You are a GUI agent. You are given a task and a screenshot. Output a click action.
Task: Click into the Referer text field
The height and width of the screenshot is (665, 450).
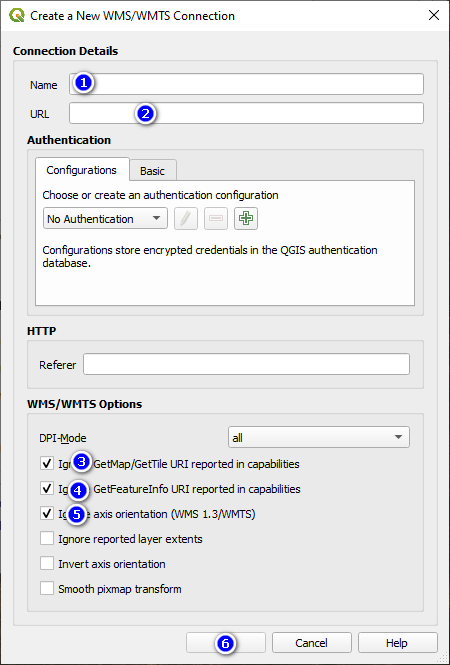[246, 364]
